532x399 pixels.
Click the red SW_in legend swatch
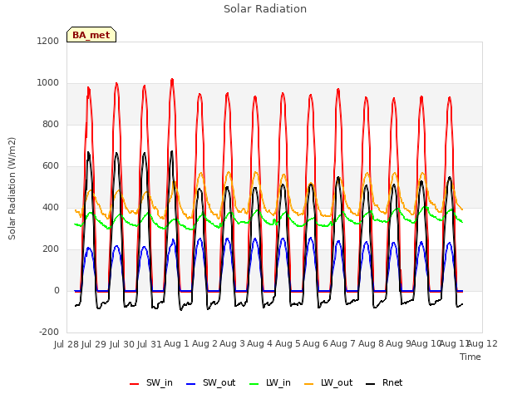(x=135, y=384)
